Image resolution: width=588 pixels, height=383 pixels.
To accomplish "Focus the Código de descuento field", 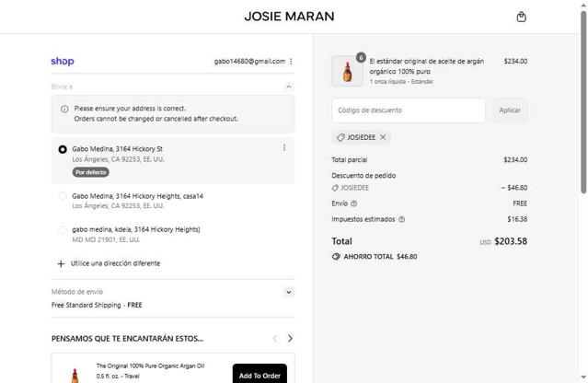I will click(x=409, y=110).
